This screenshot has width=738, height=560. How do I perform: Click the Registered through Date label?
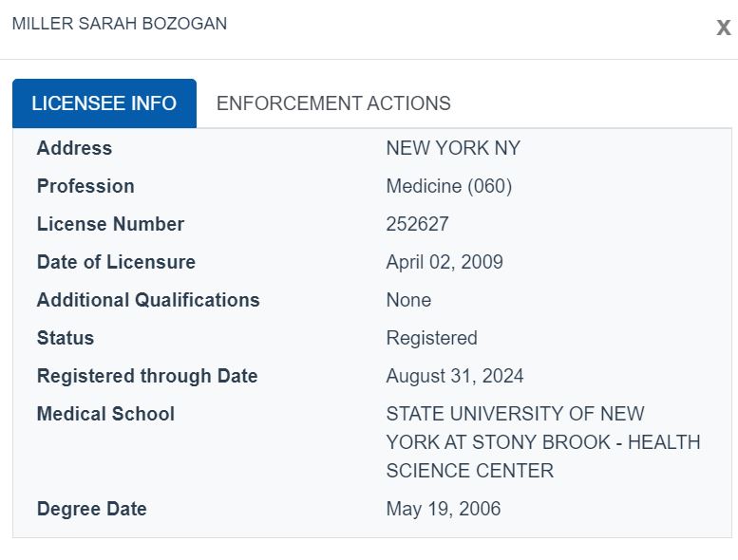pyautogui.click(x=147, y=376)
